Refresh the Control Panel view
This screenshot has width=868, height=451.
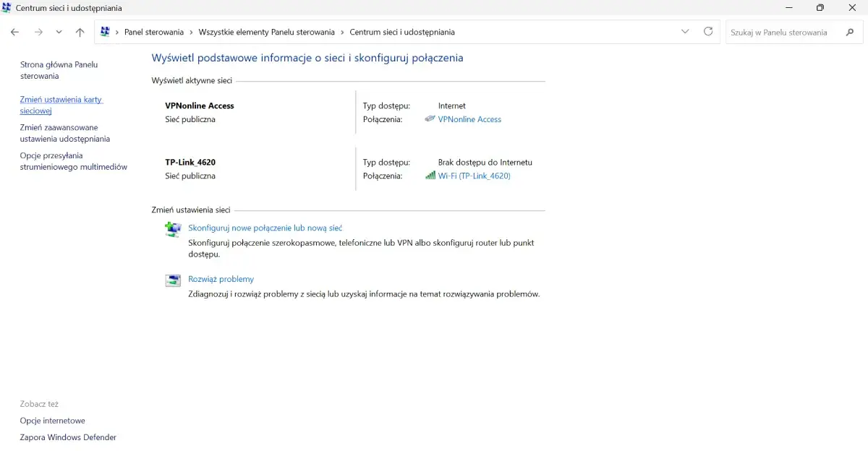tap(708, 32)
